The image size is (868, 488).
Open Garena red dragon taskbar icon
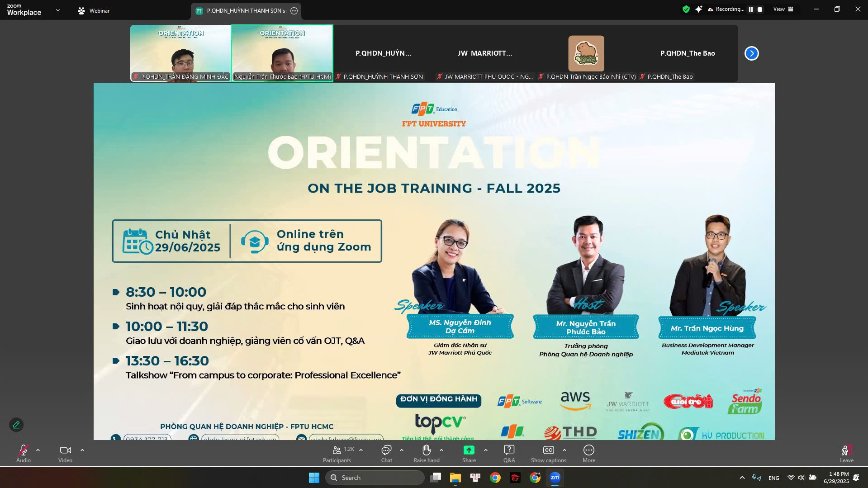click(x=515, y=478)
